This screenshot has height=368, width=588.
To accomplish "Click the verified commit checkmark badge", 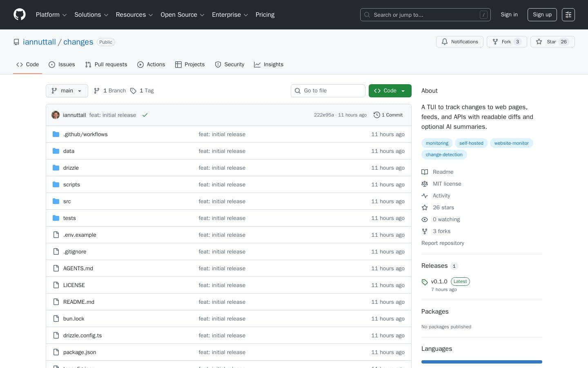I will point(145,115).
